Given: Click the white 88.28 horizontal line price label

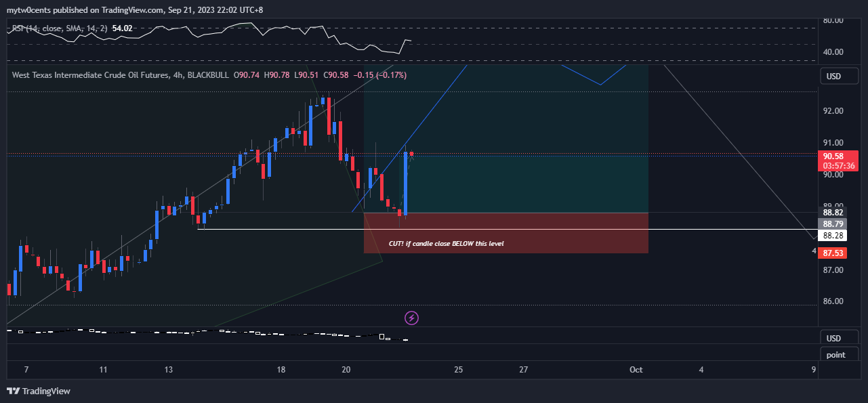Looking at the screenshot, I should tap(833, 236).
